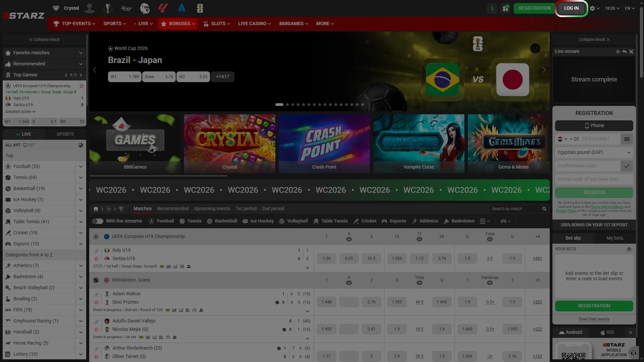The height and width of the screenshot is (362, 644).
Task: Open Crash Point game thumbnail
Action: click(x=324, y=144)
